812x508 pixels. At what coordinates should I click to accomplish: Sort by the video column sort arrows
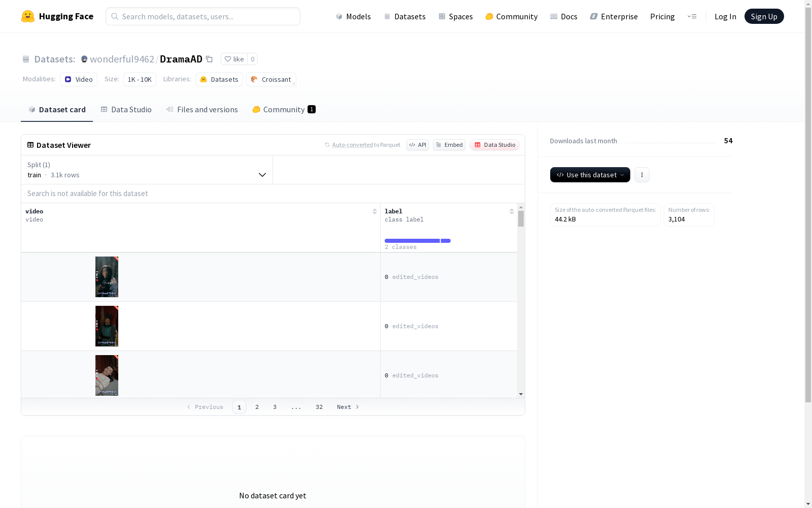[375, 211]
